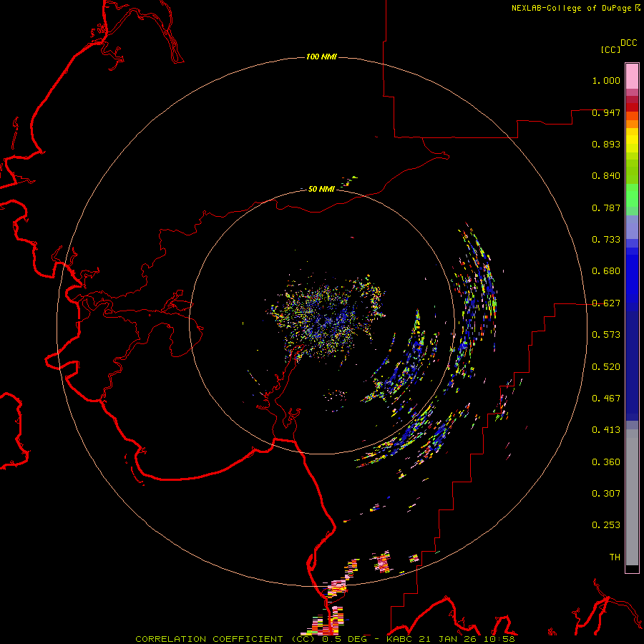Click the Correlation Coefficient product caption
Screen dimensions: 644x644
[x=326, y=639]
